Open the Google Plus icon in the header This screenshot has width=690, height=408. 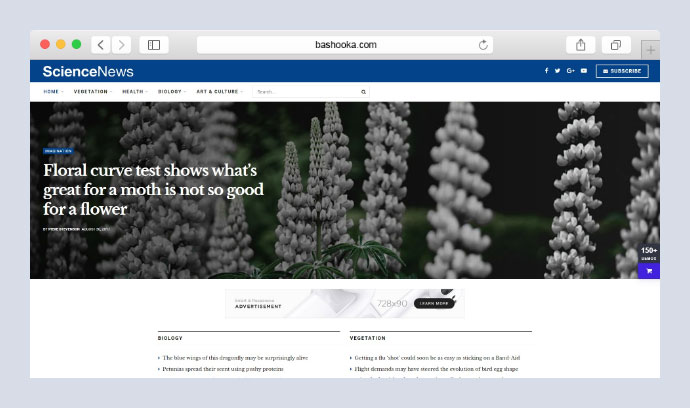point(571,71)
